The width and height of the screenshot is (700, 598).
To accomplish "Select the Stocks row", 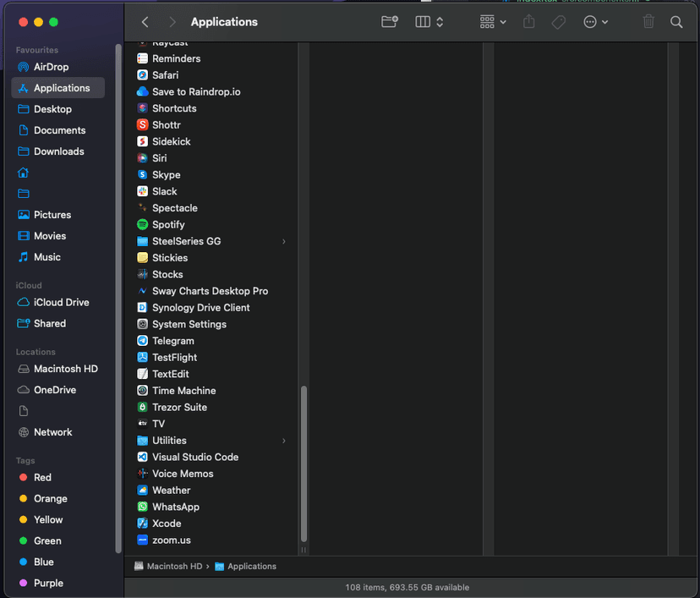I will coord(211,274).
